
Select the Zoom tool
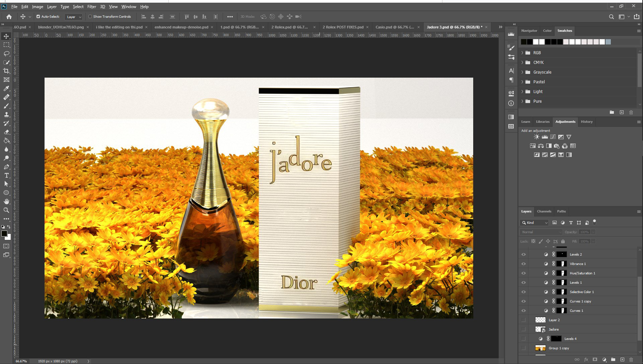[x=6, y=210]
